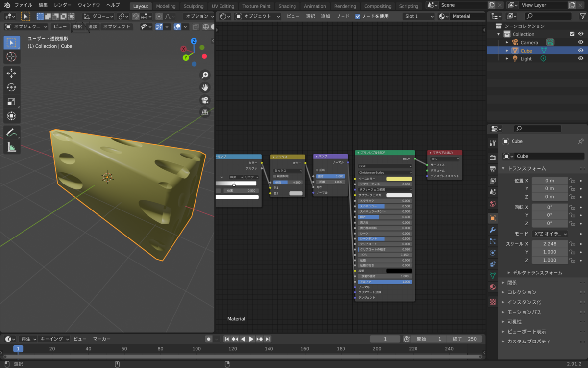Screen dimensions: 588x368
Task: Open the Christensen-Burley subsurface method dropdown
Action: coord(385,173)
